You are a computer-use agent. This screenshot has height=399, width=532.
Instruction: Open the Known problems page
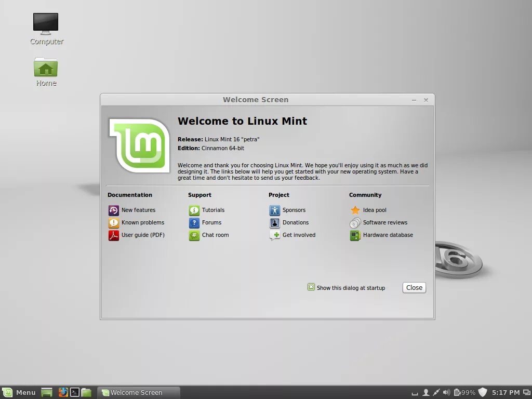[x=137, y=222]
